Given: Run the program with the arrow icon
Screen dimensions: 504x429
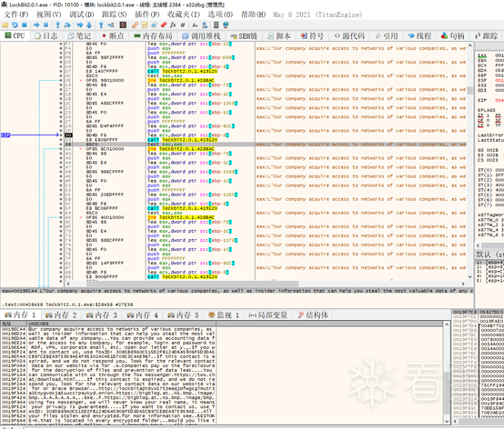Looking at the screenshot, I should tap(36, 25).
